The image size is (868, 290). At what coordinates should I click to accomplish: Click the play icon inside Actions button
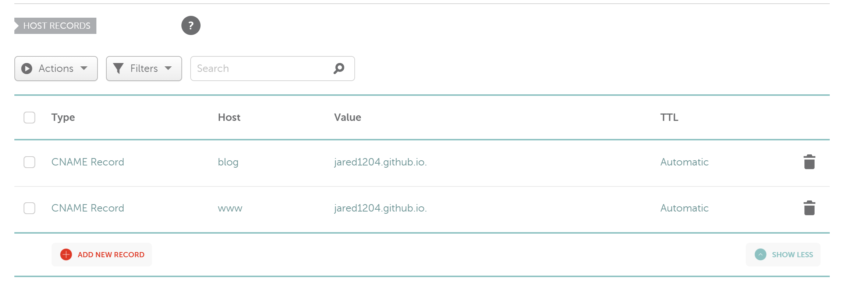coord(26,68)
